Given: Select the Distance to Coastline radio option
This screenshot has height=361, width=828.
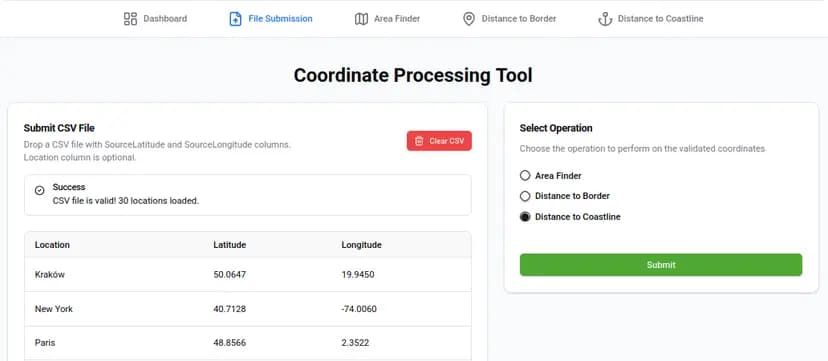Looking at the screenshot, I should tap(525, 216).
